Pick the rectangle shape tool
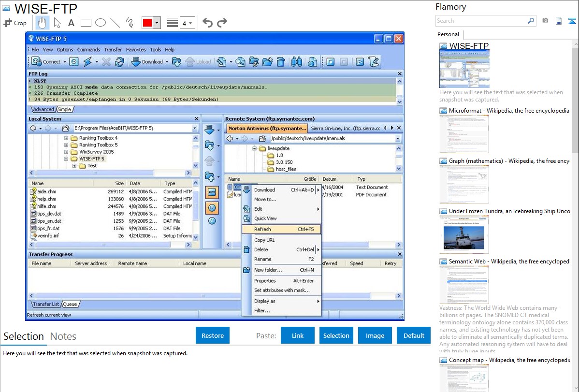This screenshot has width=579, height=392. pyautogui.click(x=86, y=23)
